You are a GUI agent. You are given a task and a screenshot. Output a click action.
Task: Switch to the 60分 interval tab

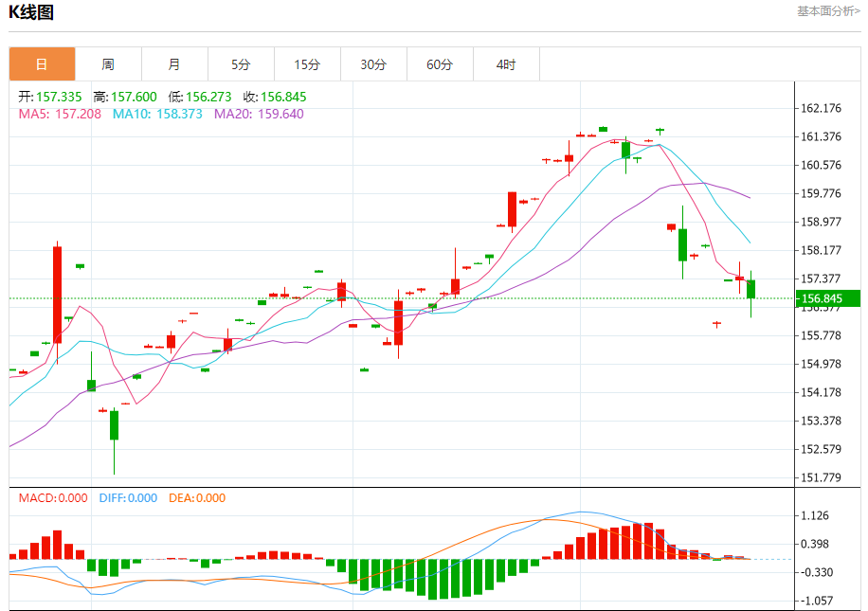[440, 64]
